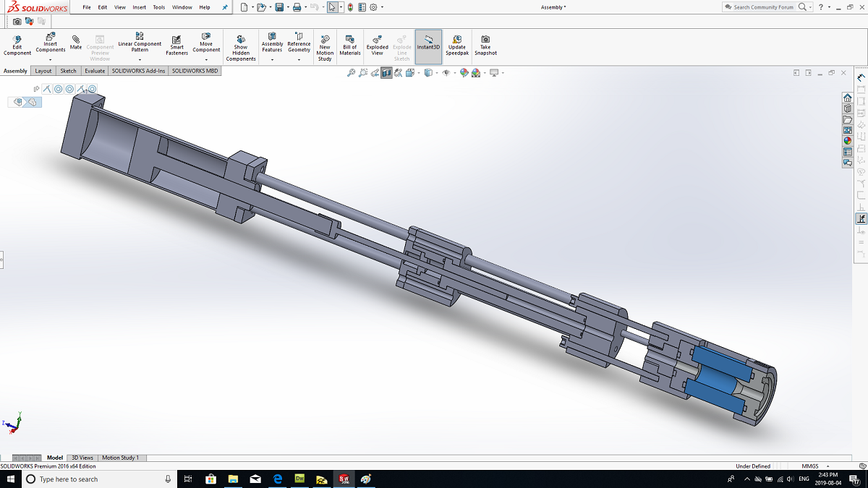Screen dimensions: 868x488
Task: Open the SOLIDWORKS Forum task pane
Action: [x=847, y=163]
